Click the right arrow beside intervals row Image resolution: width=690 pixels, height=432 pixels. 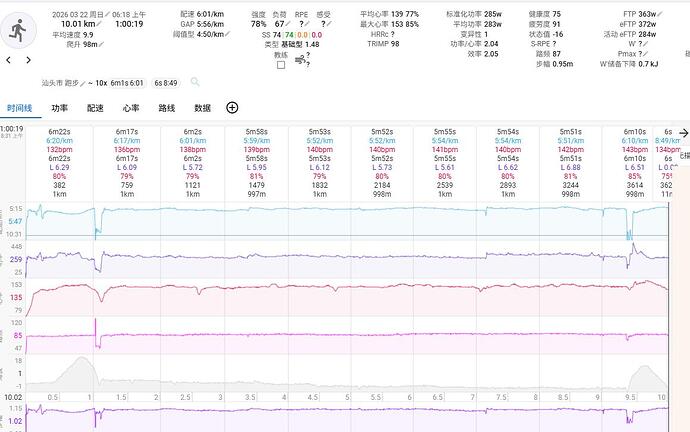tap(683, 133)
